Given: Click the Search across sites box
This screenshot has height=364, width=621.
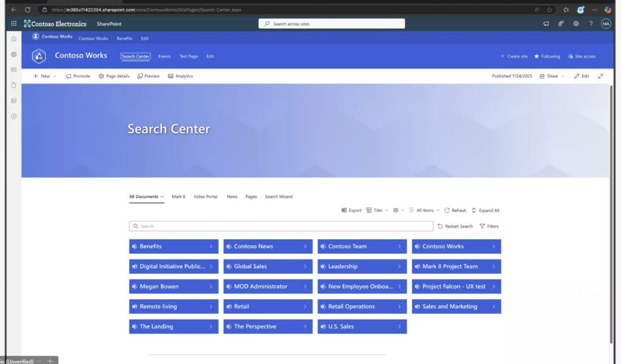Looking at the screenshot, I should (332, 24).
